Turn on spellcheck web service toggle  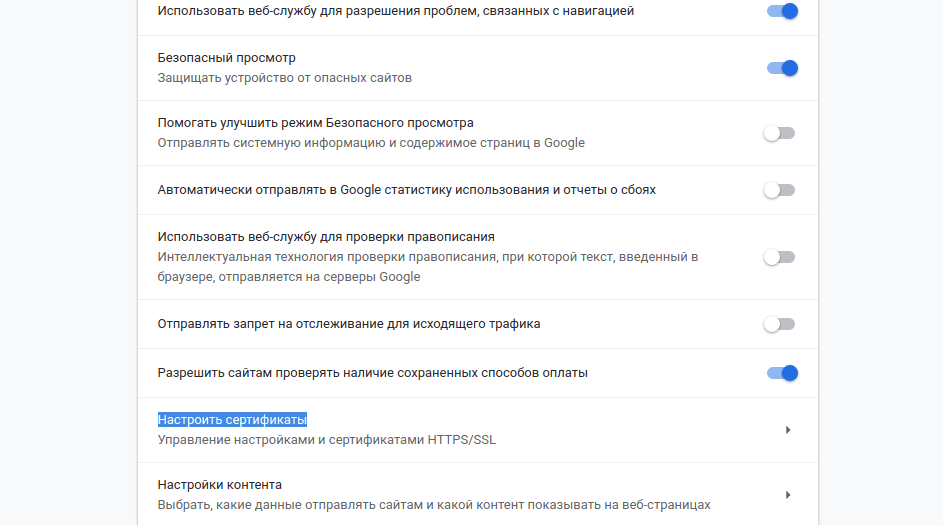779,257
